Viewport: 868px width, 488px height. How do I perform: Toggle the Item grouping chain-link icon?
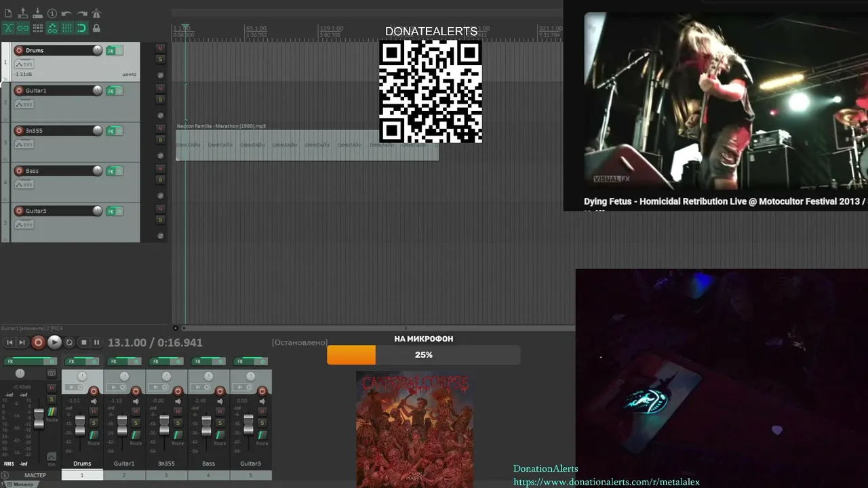click(x=23, y=28)
